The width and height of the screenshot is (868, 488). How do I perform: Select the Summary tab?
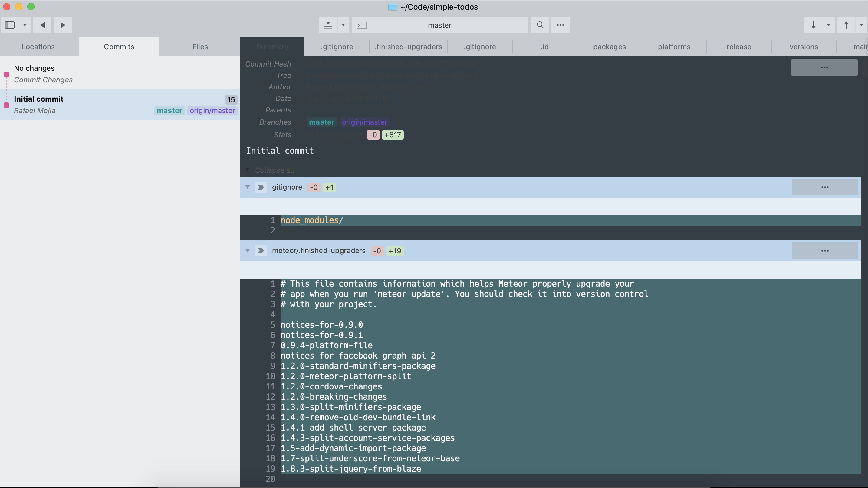[272, 47]
